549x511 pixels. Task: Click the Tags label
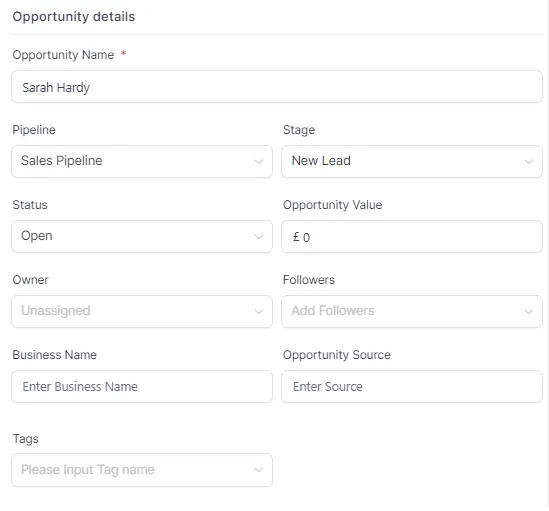click(x=26, y=439)
